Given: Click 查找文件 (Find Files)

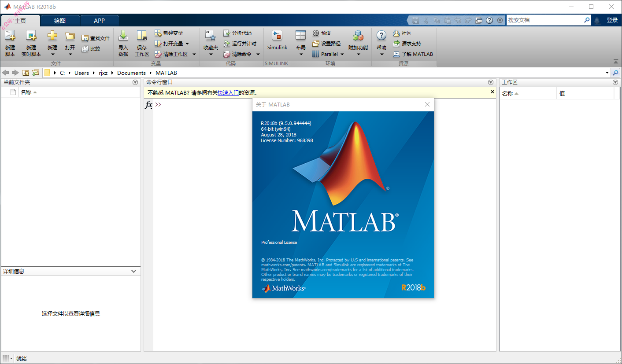Looking at the screenshot, I should point(96,38).
